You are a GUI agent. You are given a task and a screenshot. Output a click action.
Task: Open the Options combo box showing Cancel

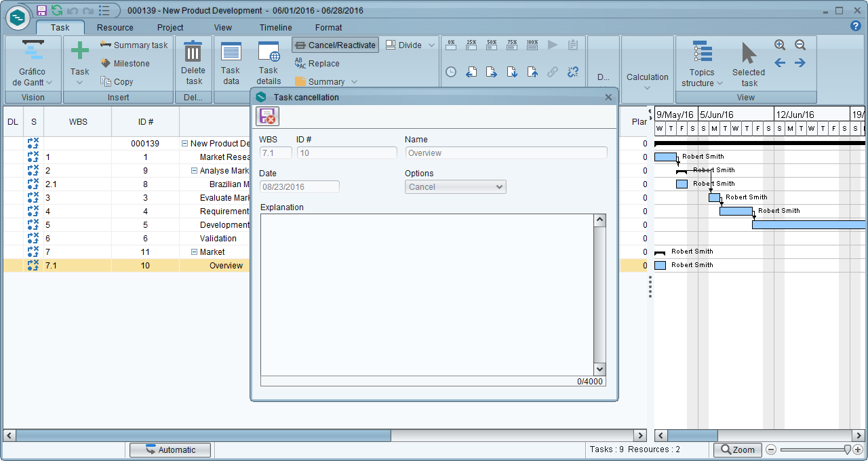[456, 187]
